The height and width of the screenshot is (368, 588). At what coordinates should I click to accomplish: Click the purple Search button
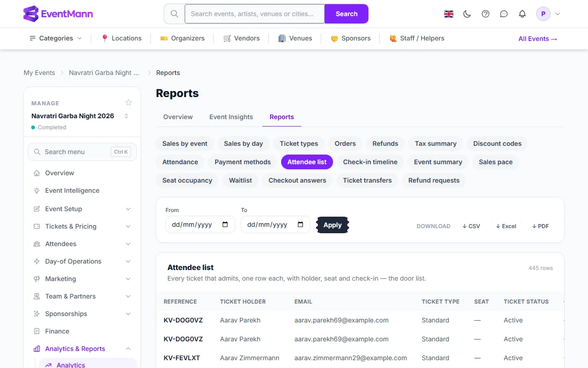tap(346, 14)
